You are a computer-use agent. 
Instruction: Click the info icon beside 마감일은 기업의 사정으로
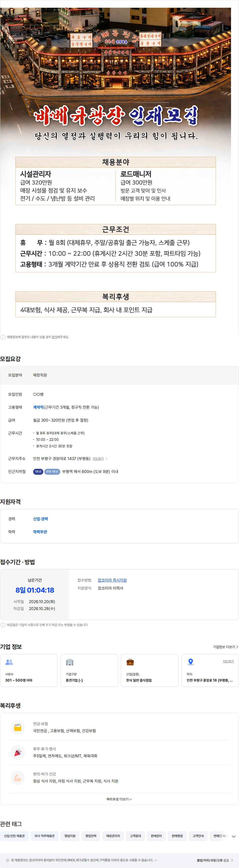click(x=3, y=625)
